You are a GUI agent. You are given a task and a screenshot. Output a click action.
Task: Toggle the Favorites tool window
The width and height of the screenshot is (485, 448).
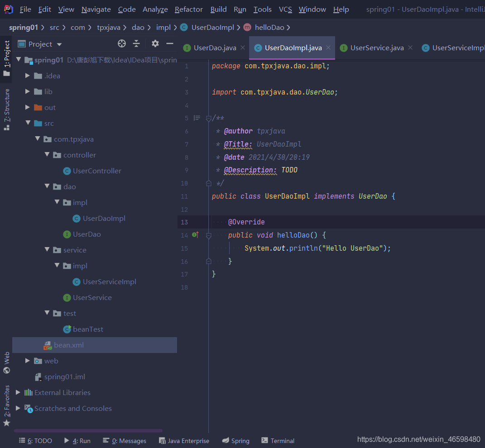[6, 406]
